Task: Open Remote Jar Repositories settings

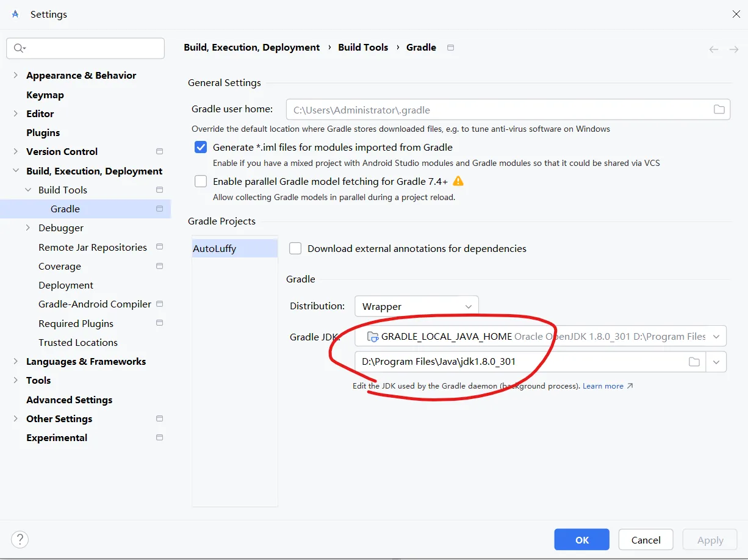Action: point(93,247)
